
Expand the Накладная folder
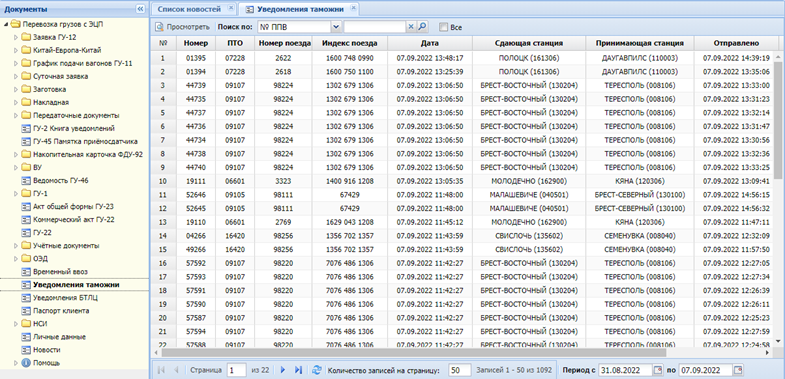click(x=16, y=102)
